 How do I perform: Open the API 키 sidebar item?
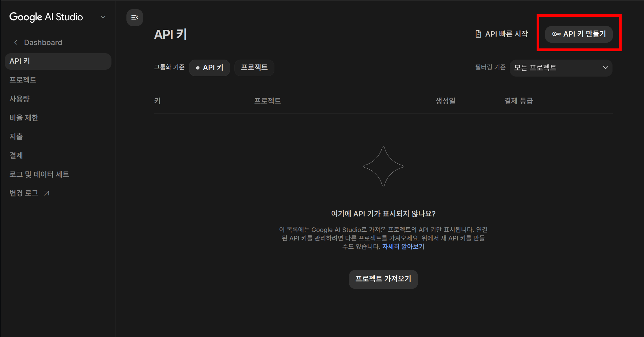tap(58, 61)
